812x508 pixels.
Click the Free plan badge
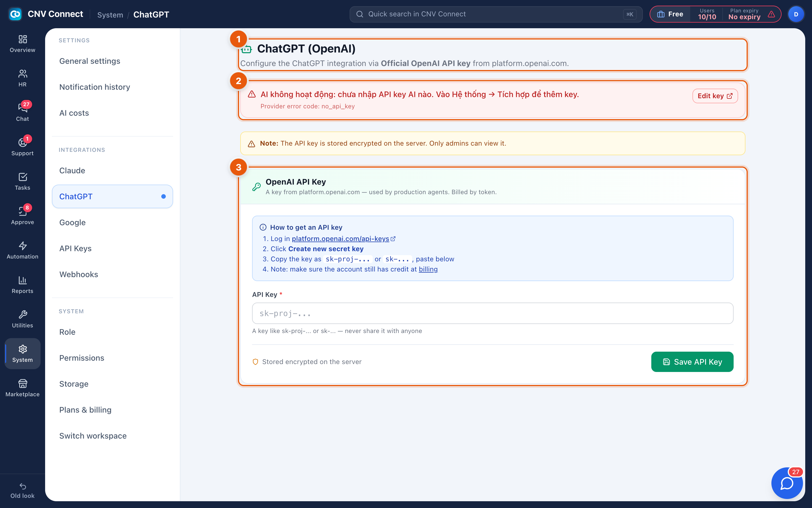[670, 14]
